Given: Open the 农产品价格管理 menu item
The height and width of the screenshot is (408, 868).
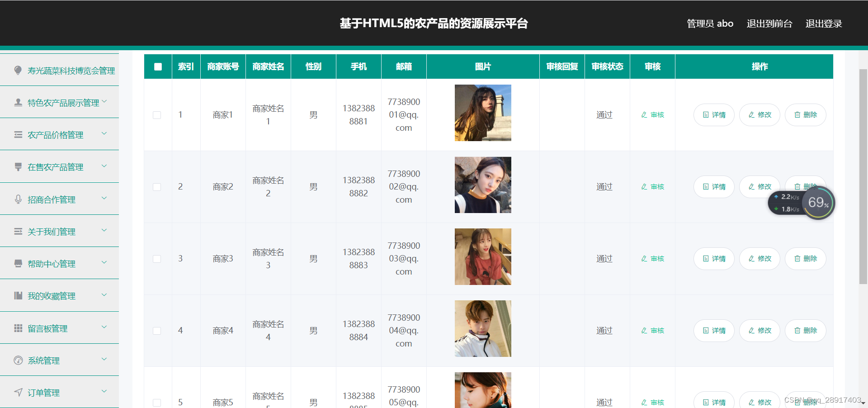Looking at the screenshot, I should (x=59, y=134).
